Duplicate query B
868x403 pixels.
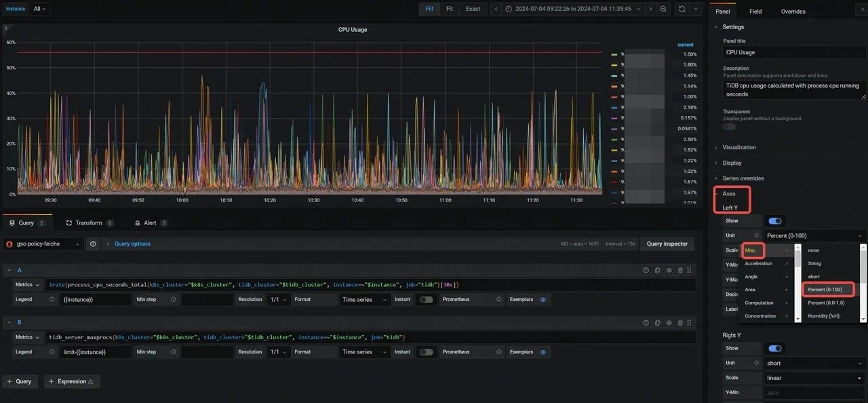point(657,323)
